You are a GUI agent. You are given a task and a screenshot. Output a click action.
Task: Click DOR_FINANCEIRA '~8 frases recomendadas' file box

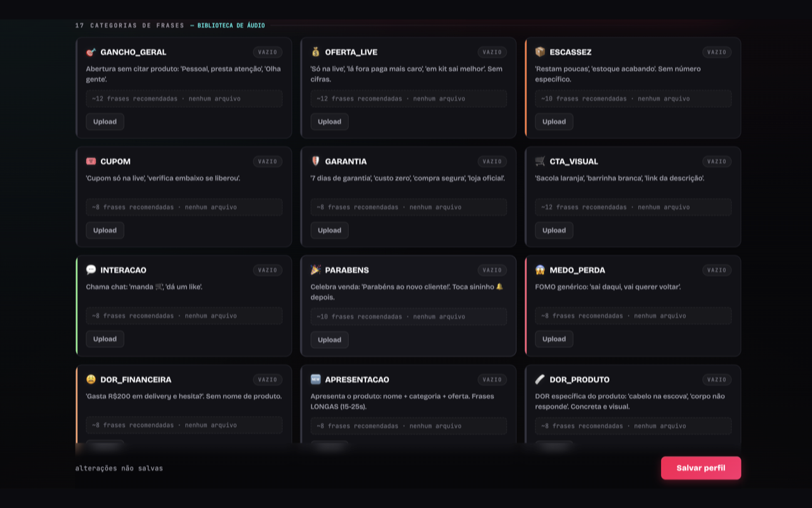pyautogui.click(x=184, y=425)
